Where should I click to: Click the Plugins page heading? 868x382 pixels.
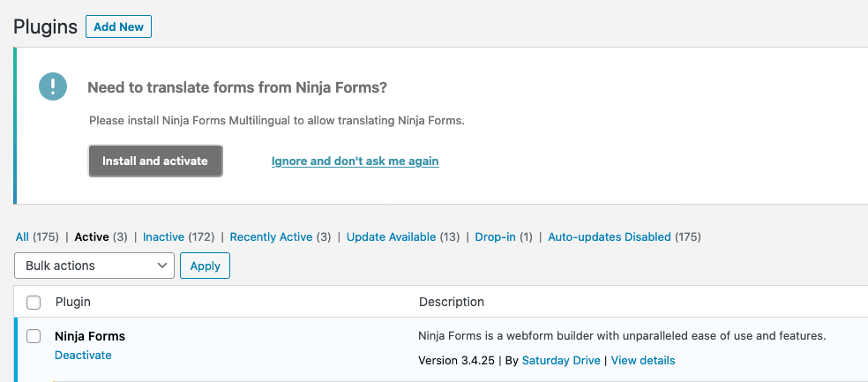click(x=45, y=26)
